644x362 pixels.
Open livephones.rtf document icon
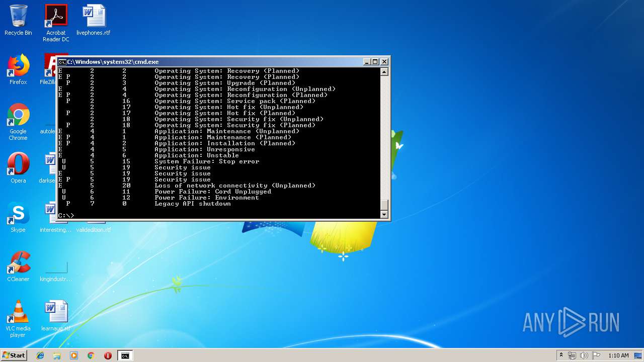pos(94,20)
